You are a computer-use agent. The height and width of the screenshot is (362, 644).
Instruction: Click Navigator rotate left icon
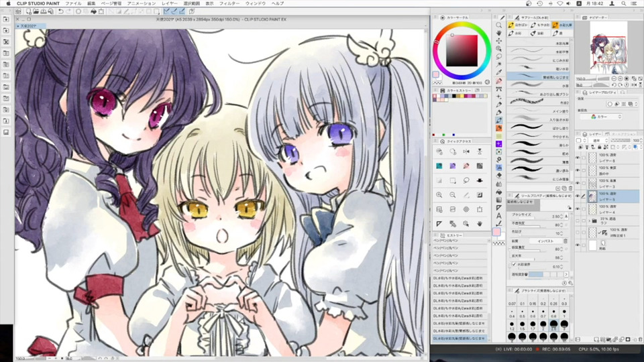[614, 85]
